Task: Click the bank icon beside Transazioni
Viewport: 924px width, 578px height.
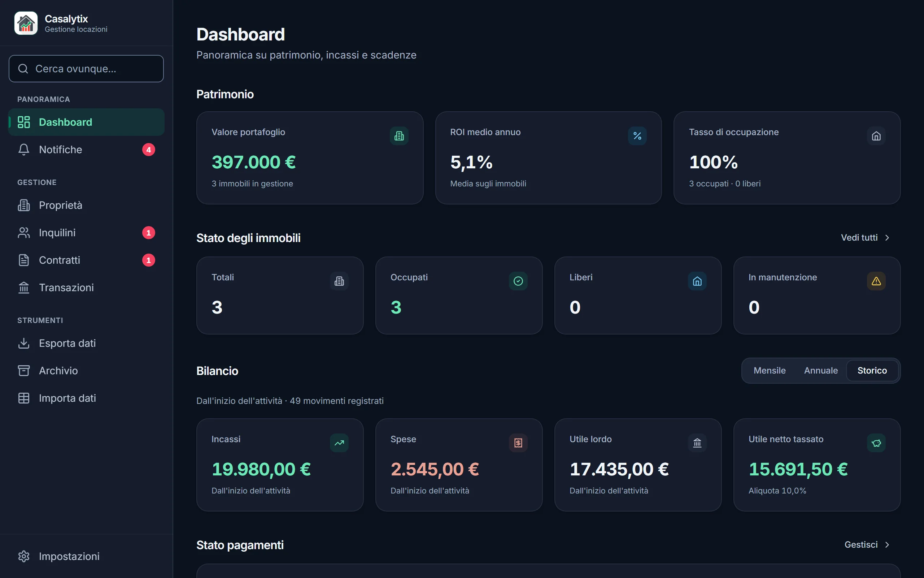Action: 24,288
